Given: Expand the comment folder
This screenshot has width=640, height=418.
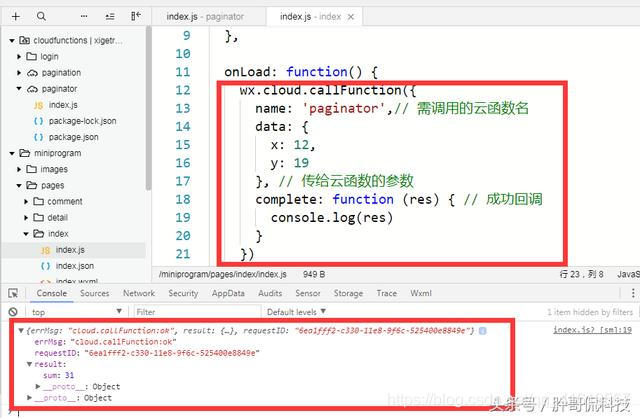Looking at the screenshot, I should pos(26,201).
